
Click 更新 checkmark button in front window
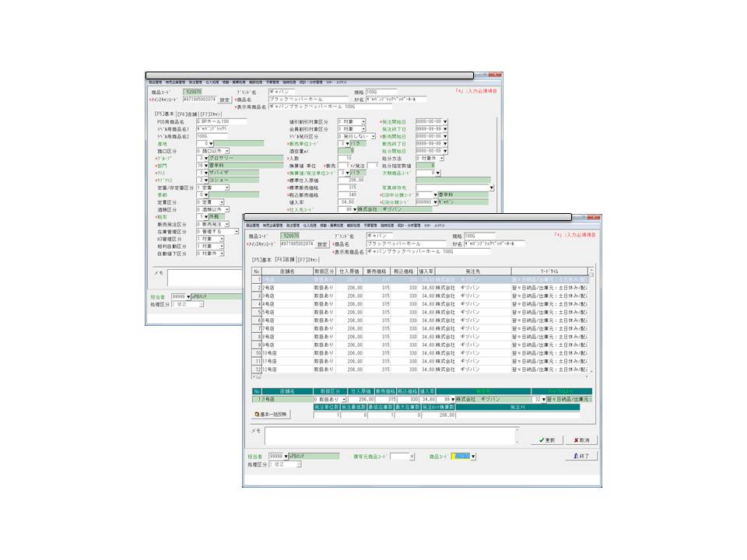547,440
